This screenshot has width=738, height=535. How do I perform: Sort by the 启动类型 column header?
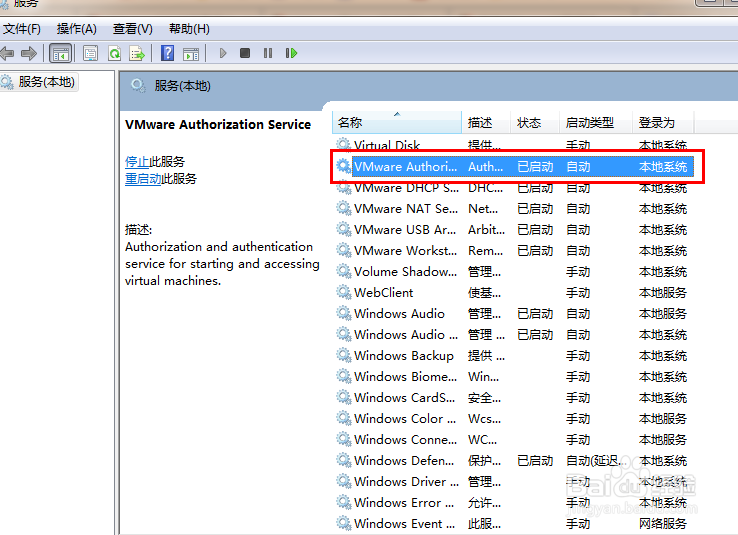595,123
